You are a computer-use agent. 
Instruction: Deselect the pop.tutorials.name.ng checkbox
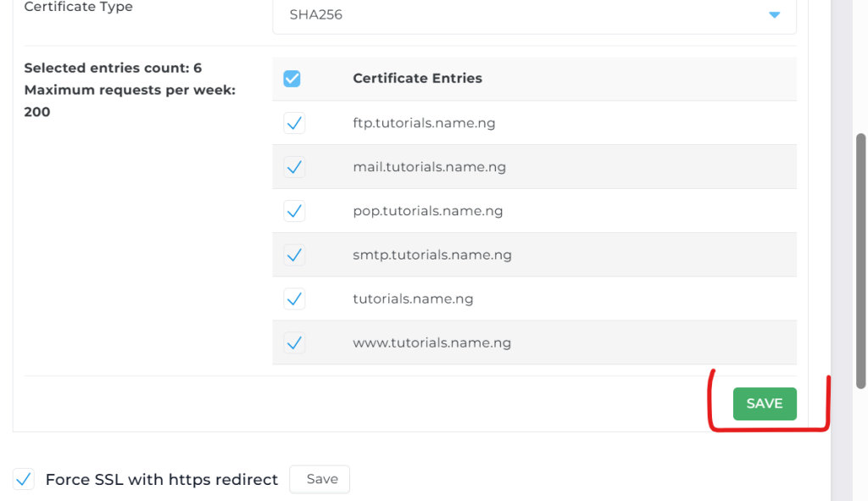coord(294,211)
